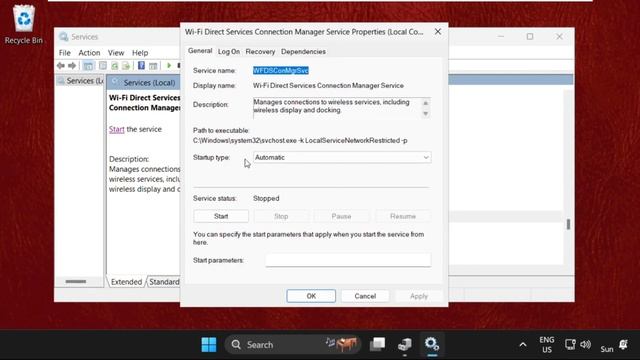Select Services (Local) in the console tree

(x=80, y=81)
